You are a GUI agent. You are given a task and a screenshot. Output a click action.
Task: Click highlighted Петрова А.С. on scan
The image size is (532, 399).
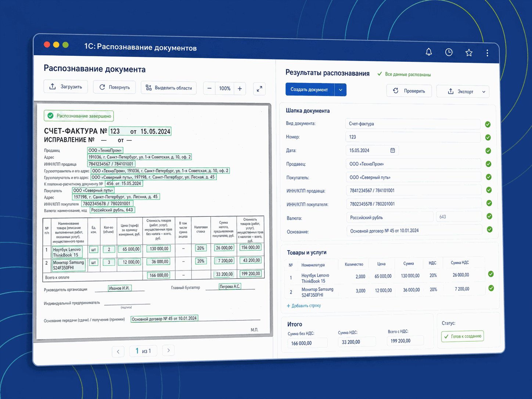tap(230, 286)
